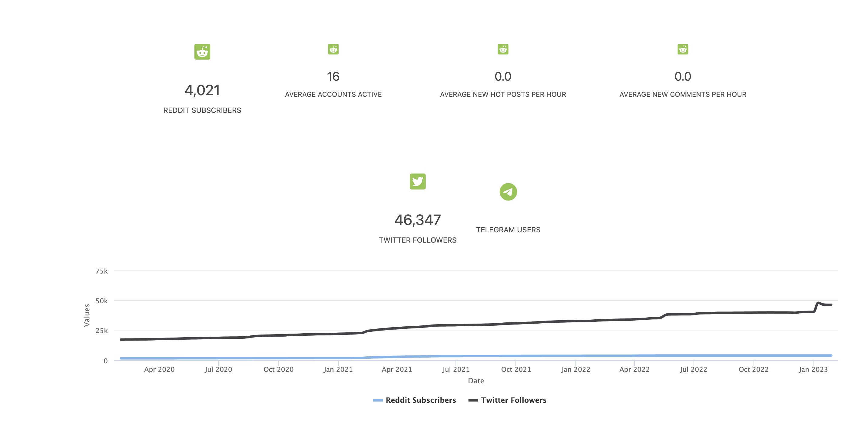Toggle Twitter Followers series in chart legend
Viewport: 868px width, 427px height.
coord(514,400)
